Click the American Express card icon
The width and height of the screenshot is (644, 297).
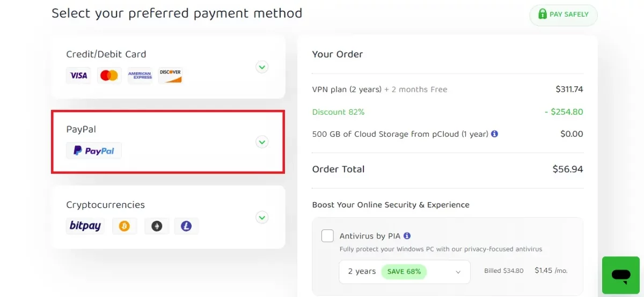(x=140, y=76)
